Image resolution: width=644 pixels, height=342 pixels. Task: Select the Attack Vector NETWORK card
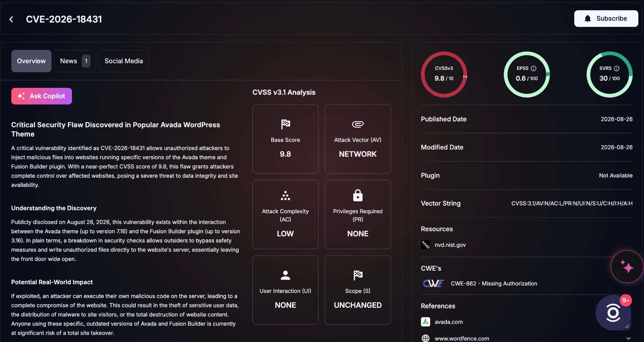tap(358, 139)
